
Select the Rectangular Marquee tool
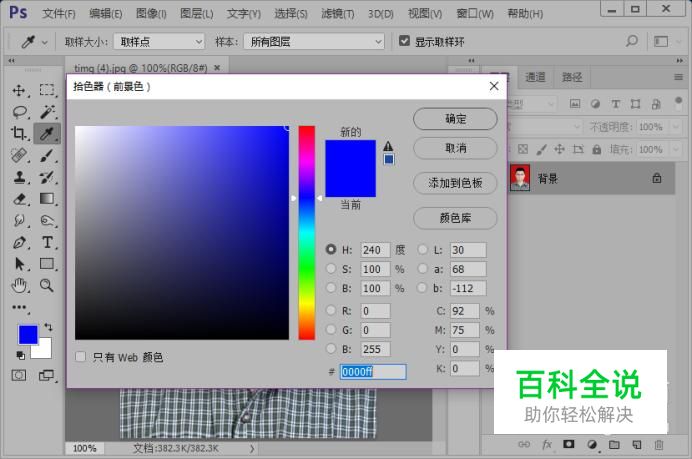[x=47, y=90]
